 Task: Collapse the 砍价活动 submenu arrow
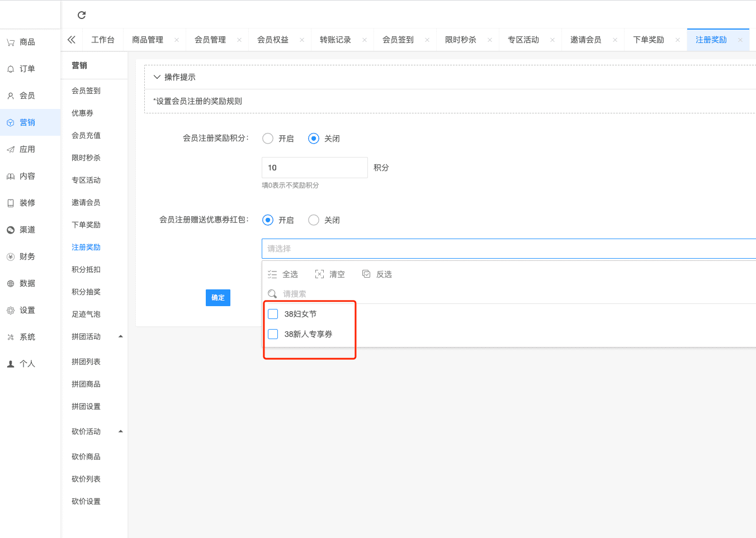(x=121, y=431)
